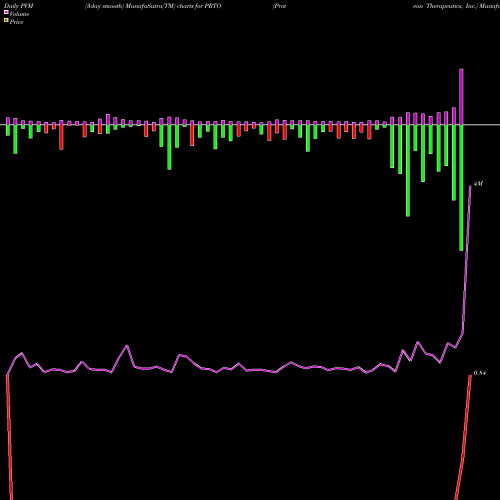Image resolution: width=500 pixels, height=500 pixels.
Task: Click the Volume legend label
Action: 19,14
